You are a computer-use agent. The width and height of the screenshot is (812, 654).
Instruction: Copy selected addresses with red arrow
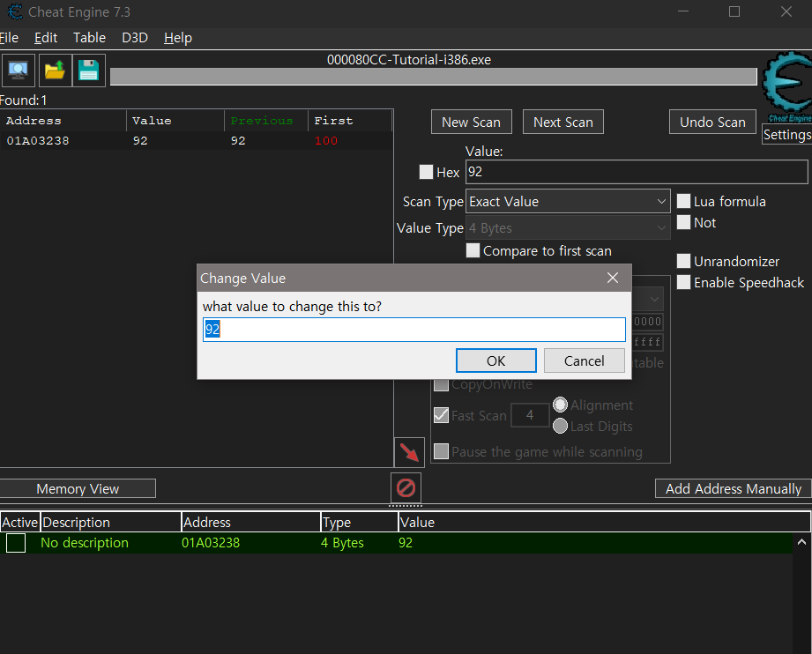coord(409,452)
